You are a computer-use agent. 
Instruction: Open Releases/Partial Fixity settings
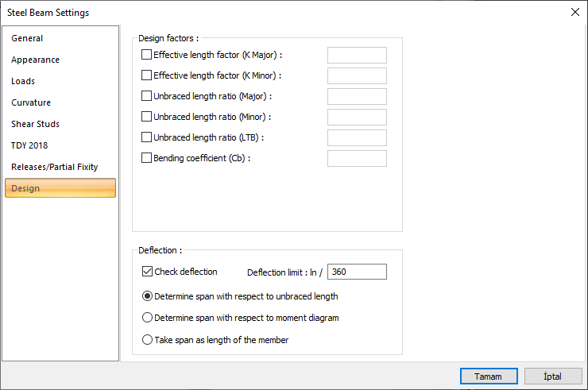55,167
